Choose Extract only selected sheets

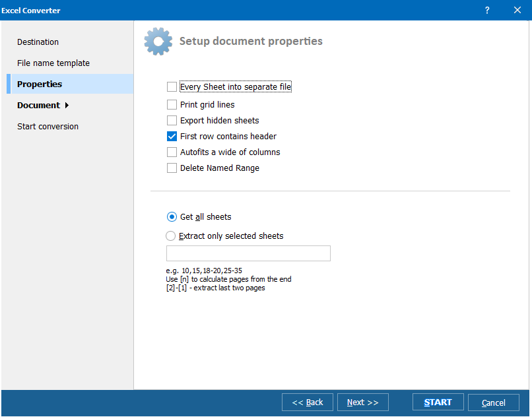coord(170,236)
